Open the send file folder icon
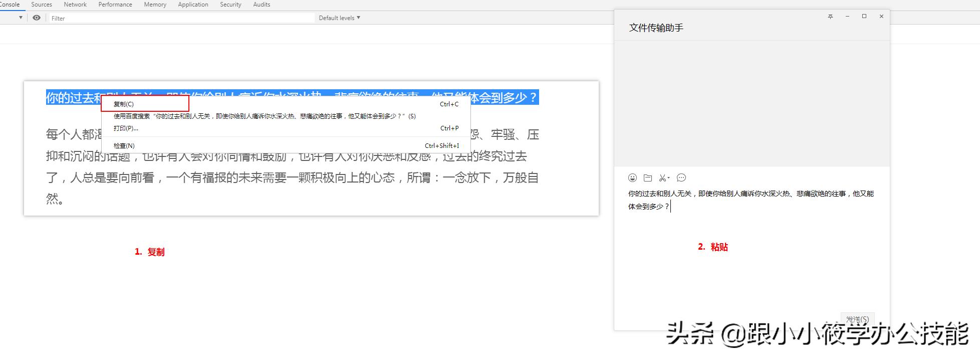 648,178
